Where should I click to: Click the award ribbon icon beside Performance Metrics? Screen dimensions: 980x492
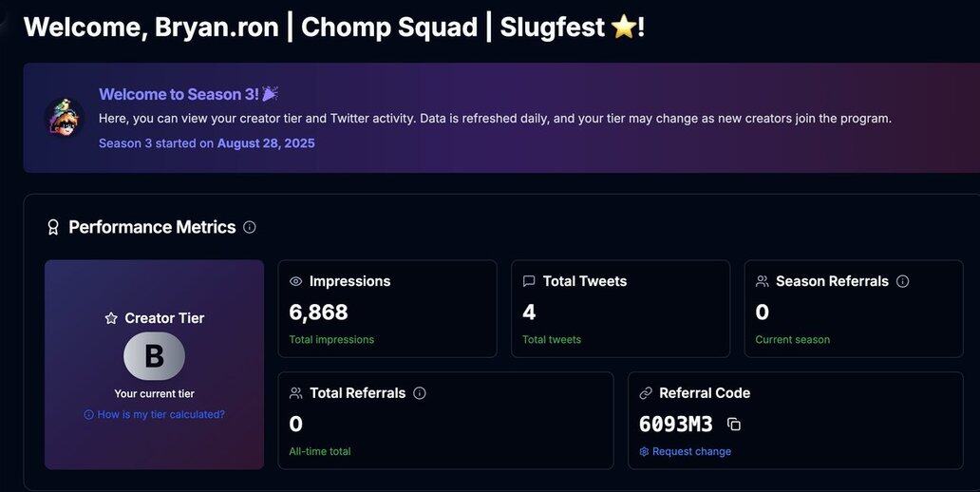point(53,227)
